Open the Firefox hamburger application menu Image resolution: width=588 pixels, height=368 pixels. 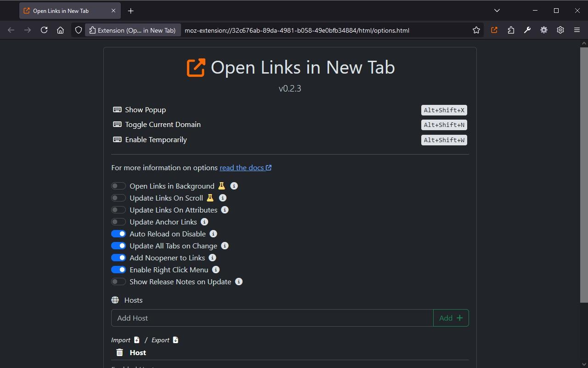point(577,30)
